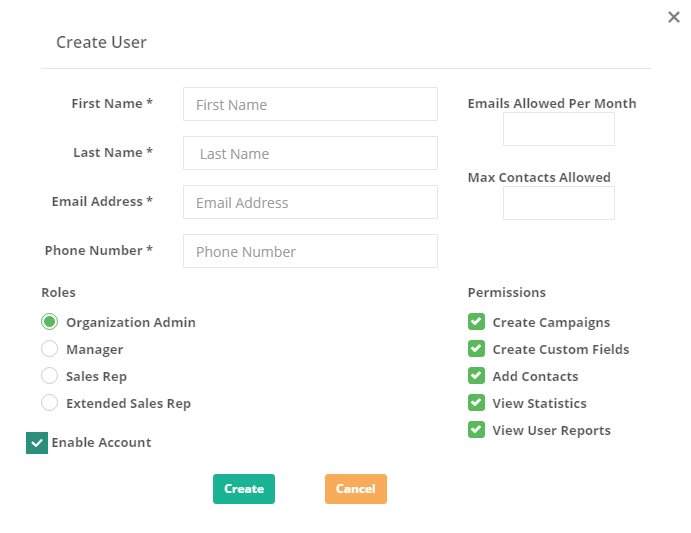Select the Phone Number input
Screen dimensions: 691x533
[x=310, y=251]
